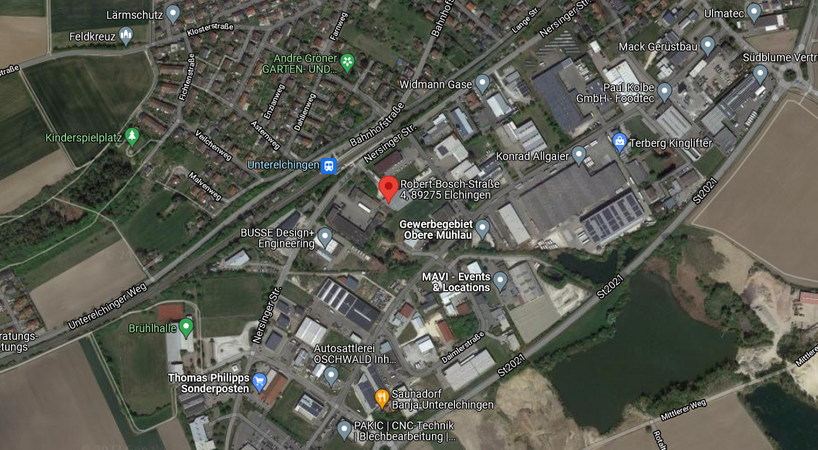Open the Kinderspielplatz park marker
This screenshot has height=450, width=818.
pos(133,137)
